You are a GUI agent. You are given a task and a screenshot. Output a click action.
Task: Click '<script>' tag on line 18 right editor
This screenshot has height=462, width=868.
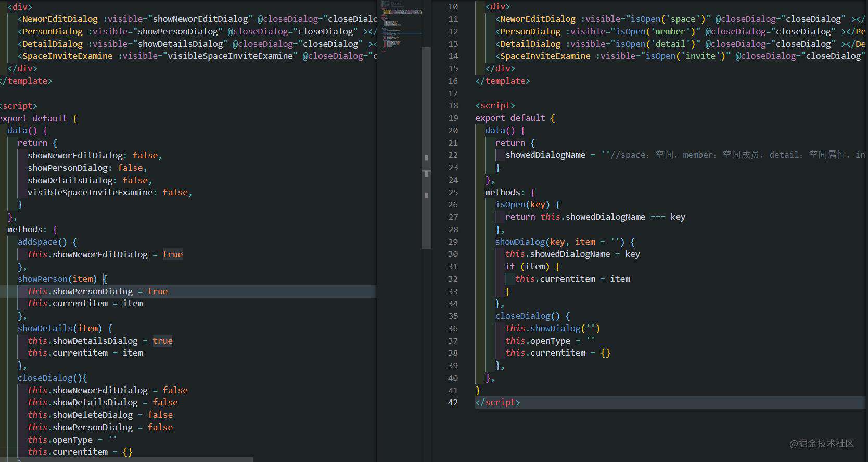pos(495,106)
